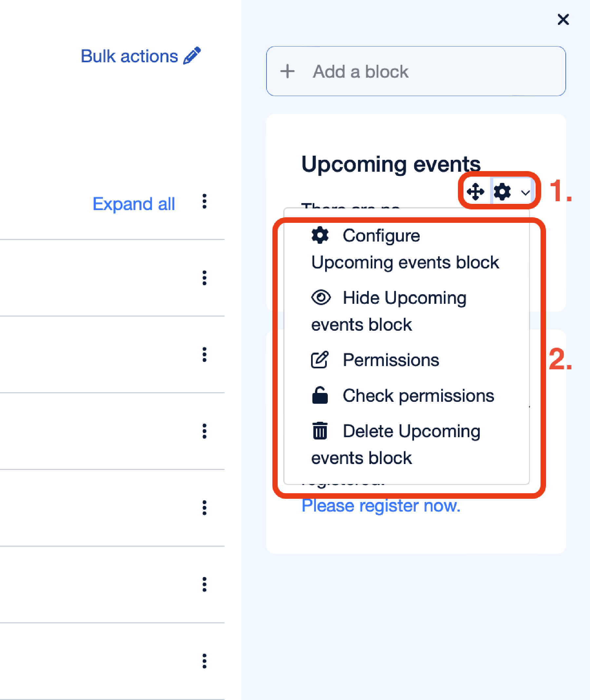Viewport: 590px width, 700px height.
Task: Click the unlocked padlock Check permissions icon
Action: tap(320, 395)
